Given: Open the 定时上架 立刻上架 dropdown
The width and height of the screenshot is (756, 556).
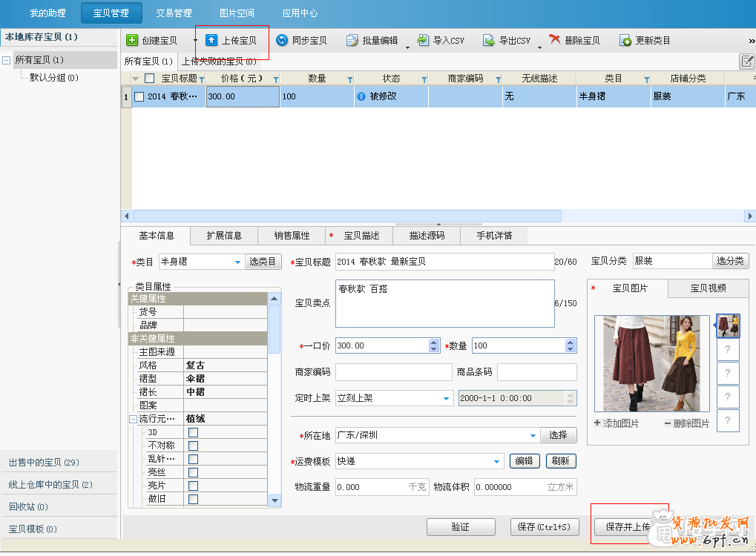Looking at the screenshot, I should (447, 398).
